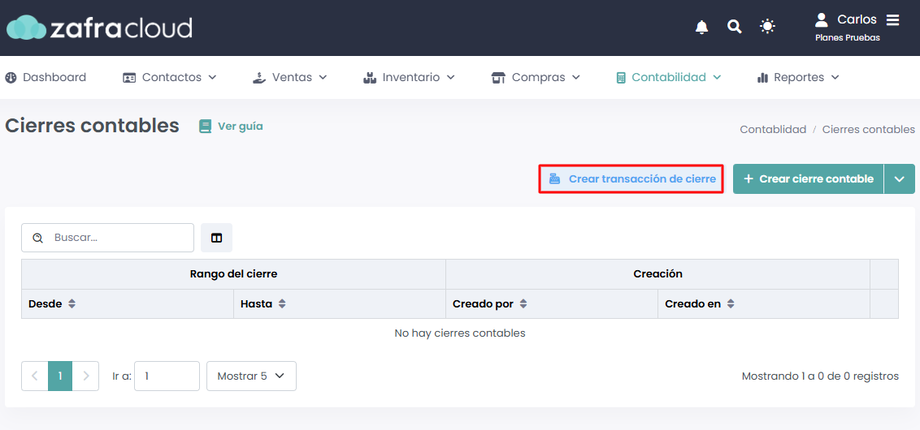Screen dimensions: 920x430
Task: Toggle table columns visibility button
Action: (x=217, y=238)
